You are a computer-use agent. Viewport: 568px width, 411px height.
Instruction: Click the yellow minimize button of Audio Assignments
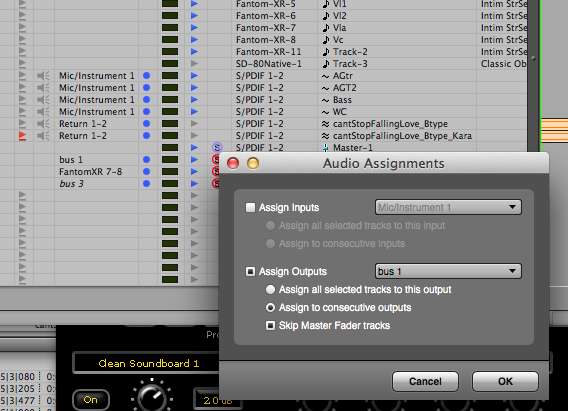pyautogui.click(x=253, y=163)
